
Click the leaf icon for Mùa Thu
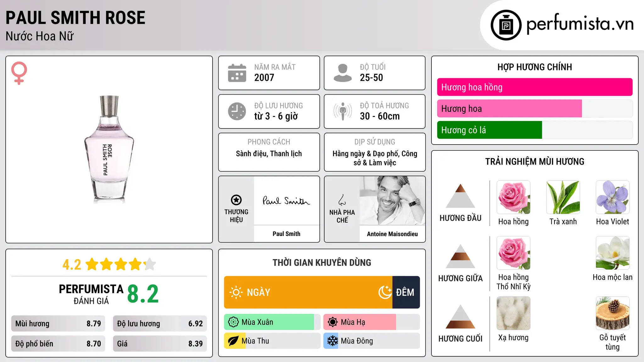pyautogui.click(x=233, y=341)
